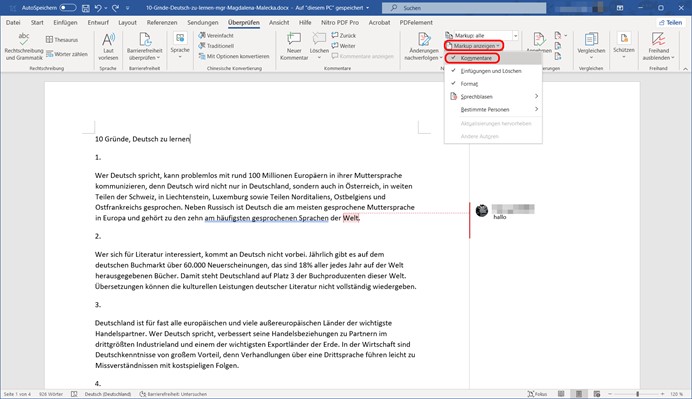The width and height of the screenshot is (692, 399).
Task: Uncheck Kommentare in the markup menu
Action: pyautogui.click(x=493, y=58)
